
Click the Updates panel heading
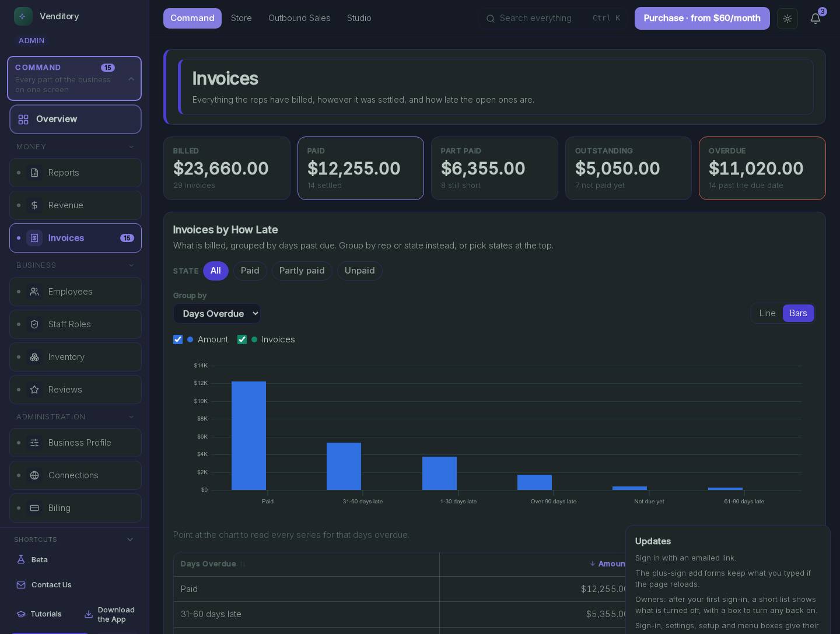[653, 541]
